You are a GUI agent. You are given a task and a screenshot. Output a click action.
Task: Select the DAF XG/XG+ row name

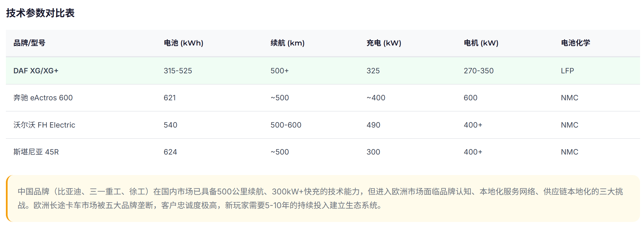pyautogui.click(x=36, y=71)
